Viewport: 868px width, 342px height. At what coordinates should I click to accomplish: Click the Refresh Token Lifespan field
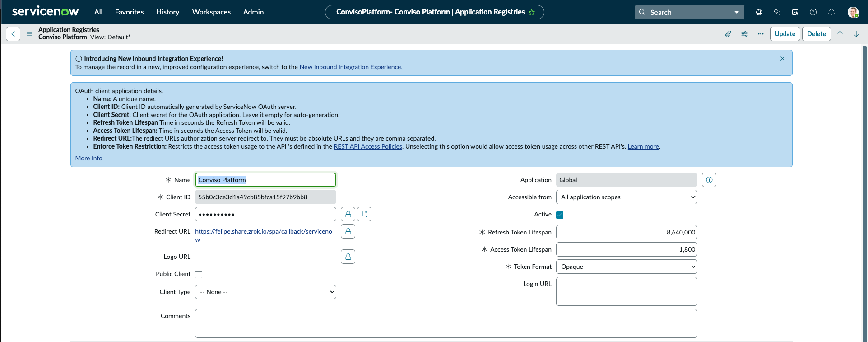(627, 232)
